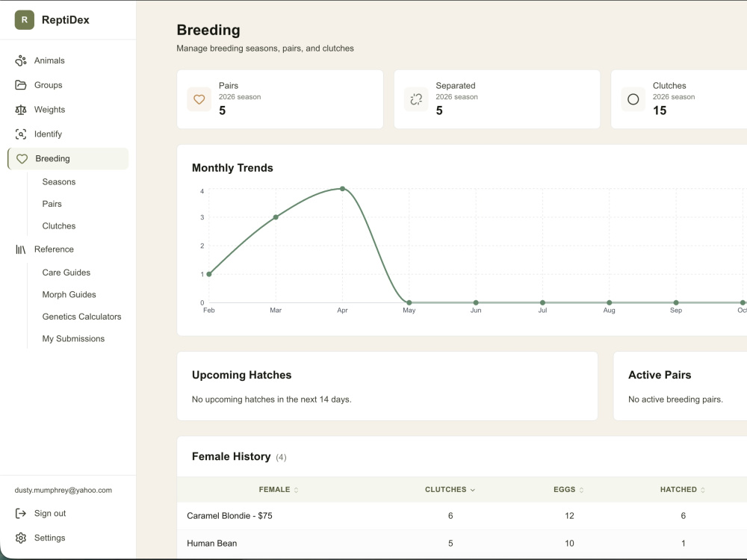Sort by the Hatched column header
Screen dimensions: 747x560
click(x=682, y=490)
